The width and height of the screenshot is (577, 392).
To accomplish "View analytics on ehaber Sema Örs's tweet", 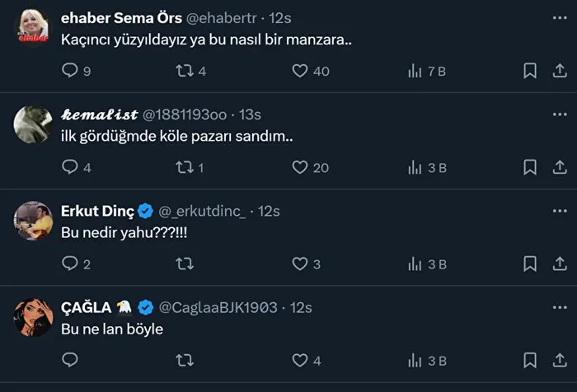I will (415, 71).
